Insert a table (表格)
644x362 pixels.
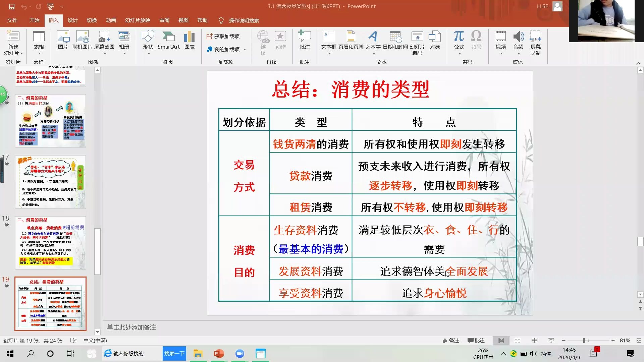click(39, 43)
